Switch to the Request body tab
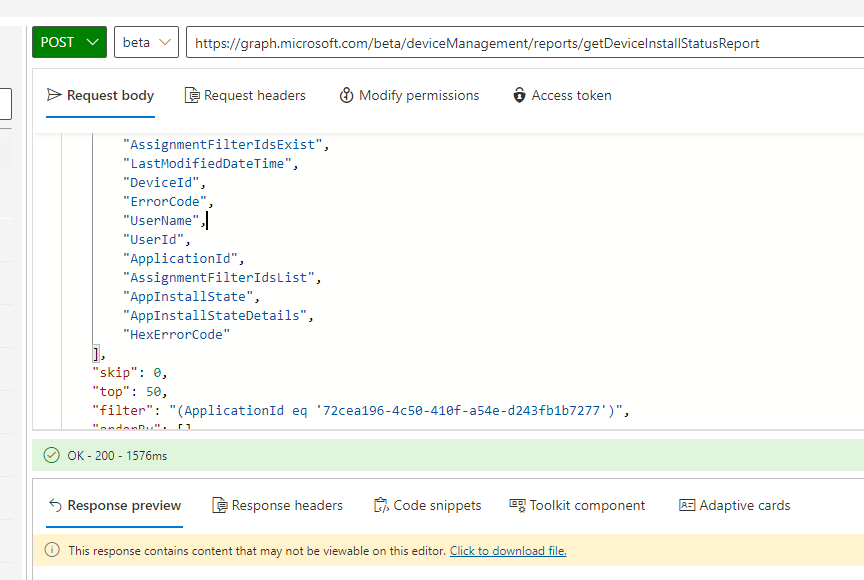864x580 pixels. (100, 95)
